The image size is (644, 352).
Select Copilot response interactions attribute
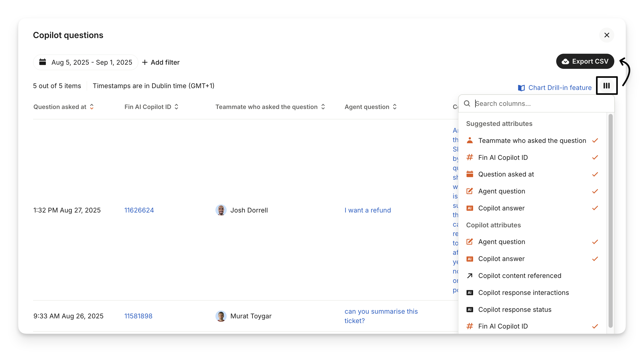tap(523, 293)
